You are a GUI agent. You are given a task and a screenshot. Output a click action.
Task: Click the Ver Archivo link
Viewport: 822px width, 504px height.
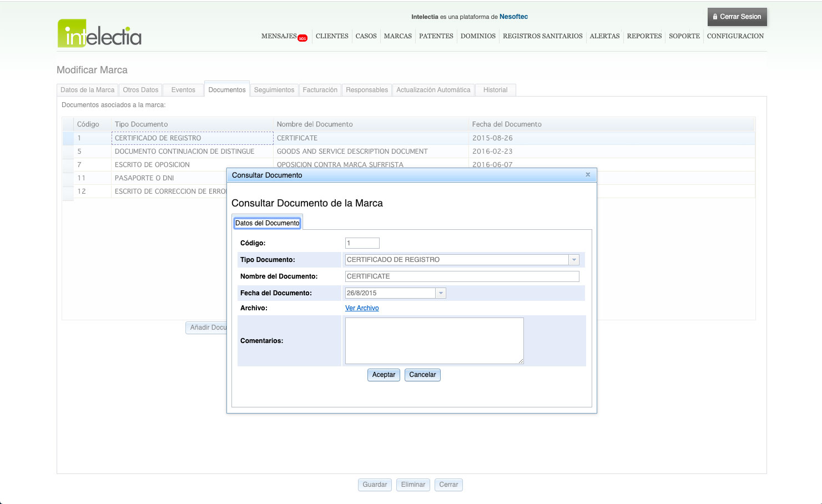coord(362,308)
